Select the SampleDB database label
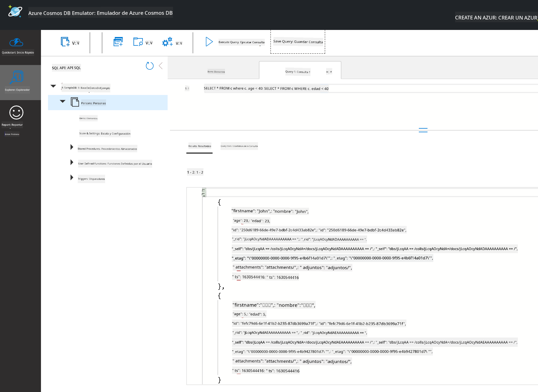538x392 pixels. [x=86, y=88]
